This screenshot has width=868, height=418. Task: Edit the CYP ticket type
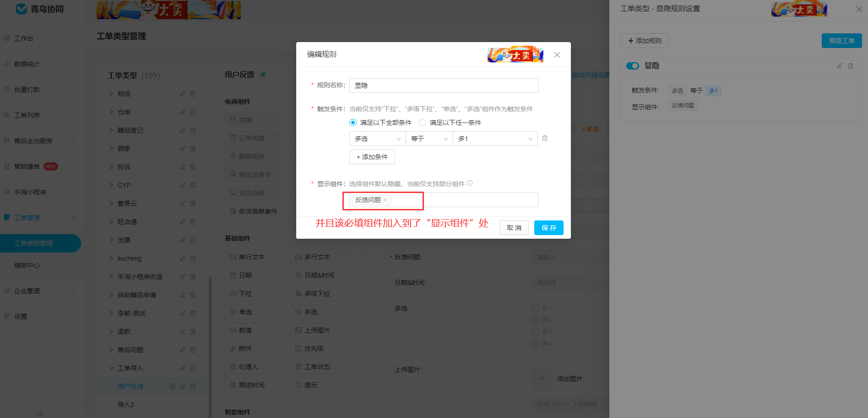pyautogui.click(x=183, y=185)
